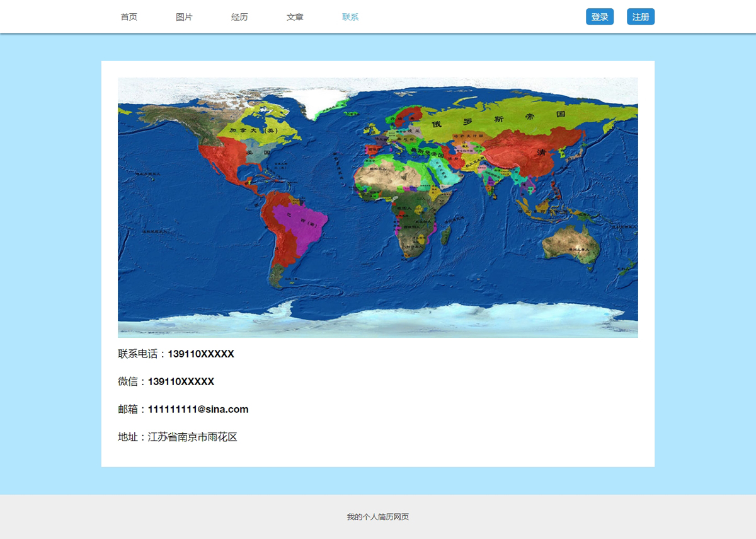This screenshot has height=539, width=756.
Task: Click the 登录 button
Action: click(600, 17)
